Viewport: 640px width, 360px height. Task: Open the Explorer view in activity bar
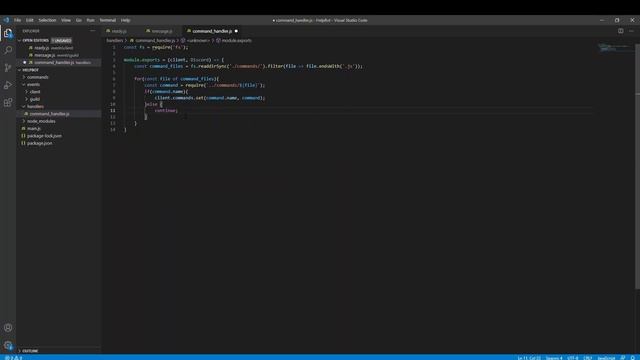point(8,33)
